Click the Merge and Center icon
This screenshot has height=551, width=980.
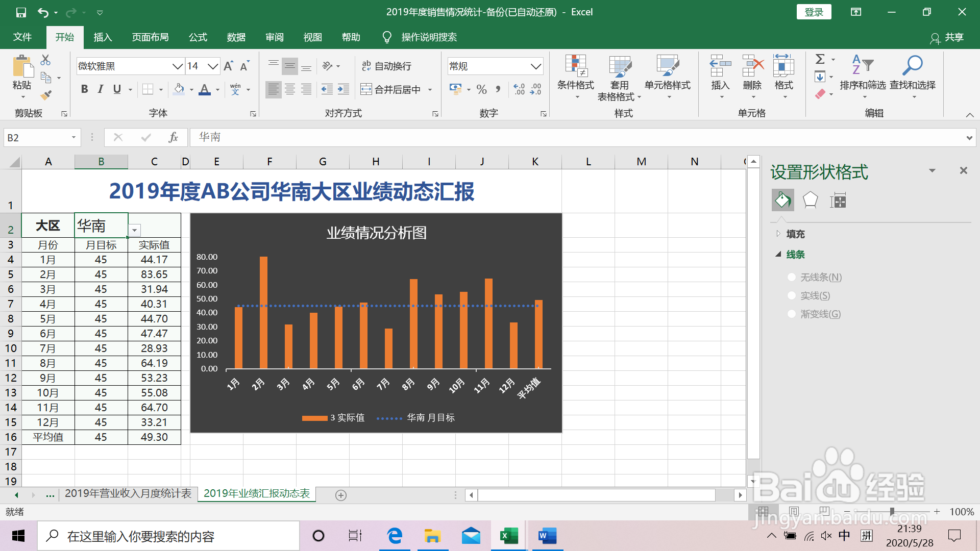pos(366,90)
